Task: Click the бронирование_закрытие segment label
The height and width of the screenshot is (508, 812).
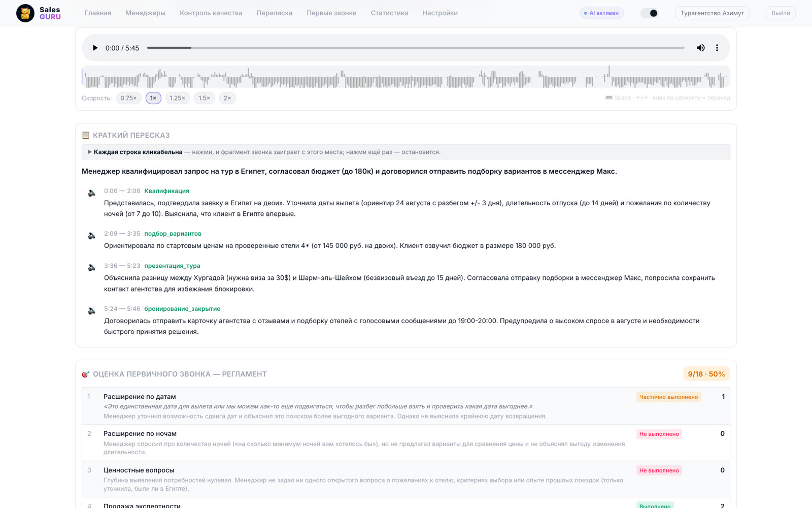Action: tap(182, 309)
